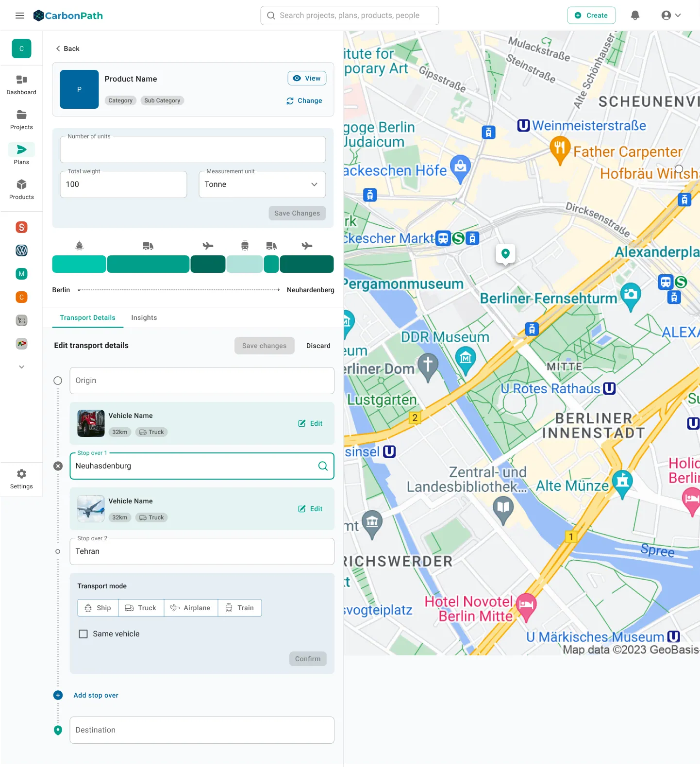
Task: Click the Category tag
Action: tap(120, 100)
